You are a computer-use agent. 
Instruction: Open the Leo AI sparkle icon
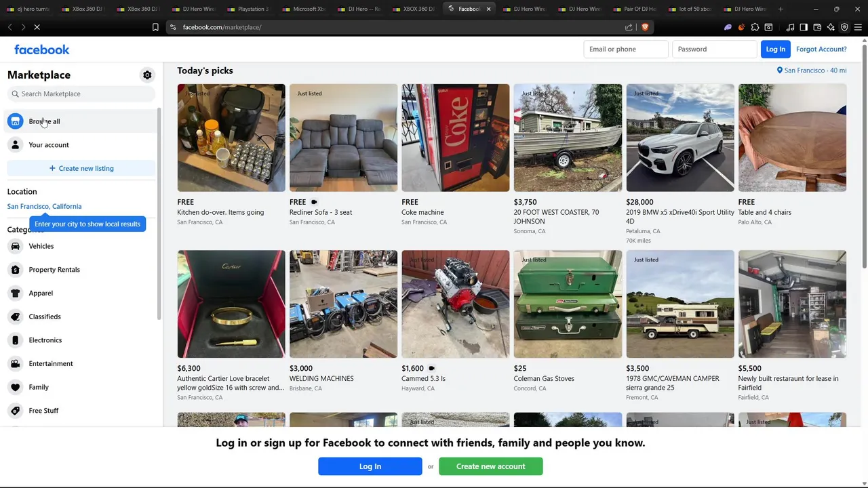(831, 27)
